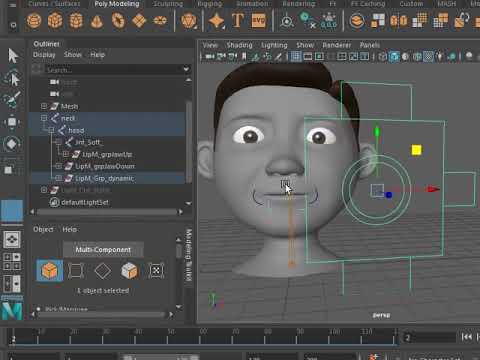Toggle use all lights bulb icon
The image size is (480, 360).
point(440,57)
